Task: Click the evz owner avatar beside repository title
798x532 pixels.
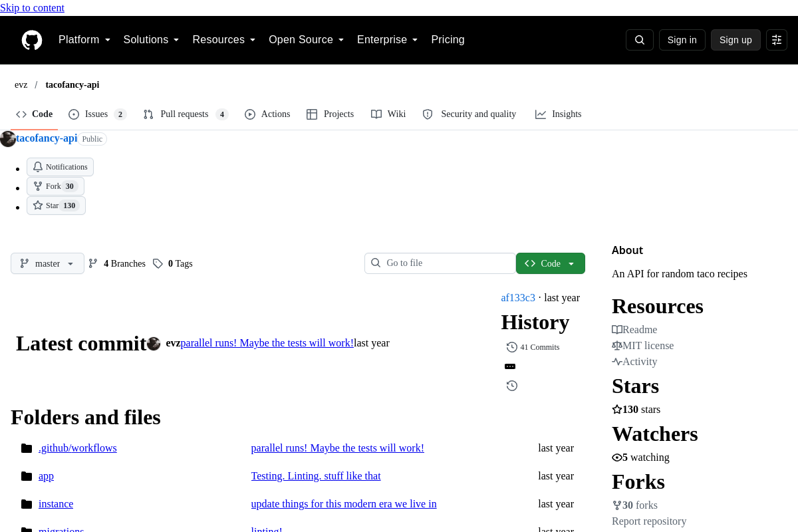Action: click(8, 139)
